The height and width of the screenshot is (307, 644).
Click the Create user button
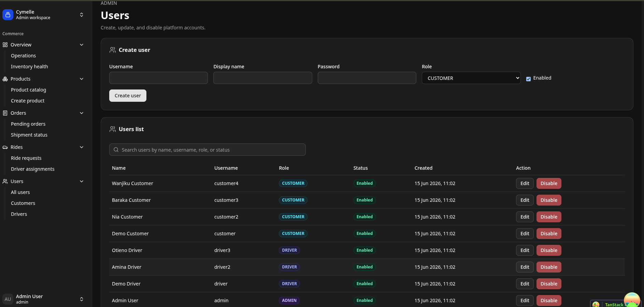128,96
